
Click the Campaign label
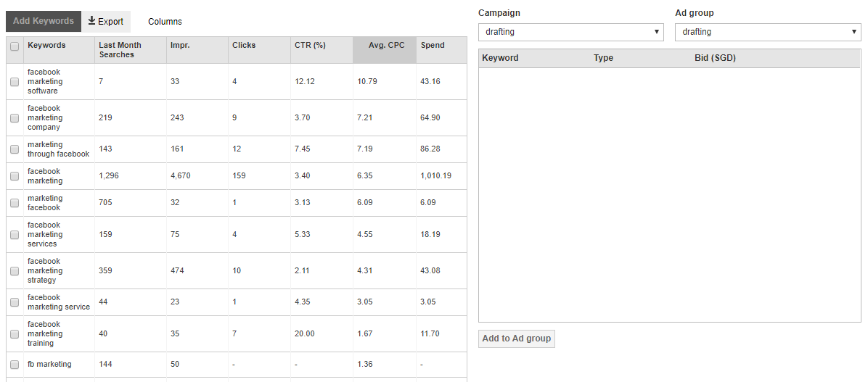[x=499, y=13]
